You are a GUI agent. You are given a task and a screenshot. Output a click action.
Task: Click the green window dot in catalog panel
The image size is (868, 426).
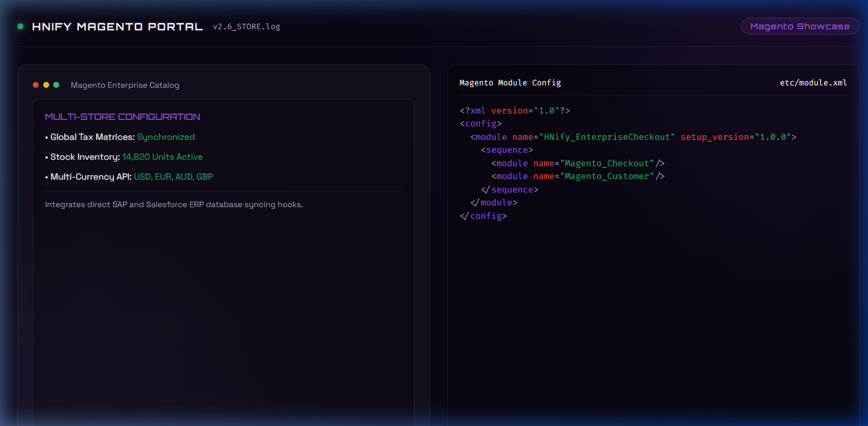coord(56,85)
